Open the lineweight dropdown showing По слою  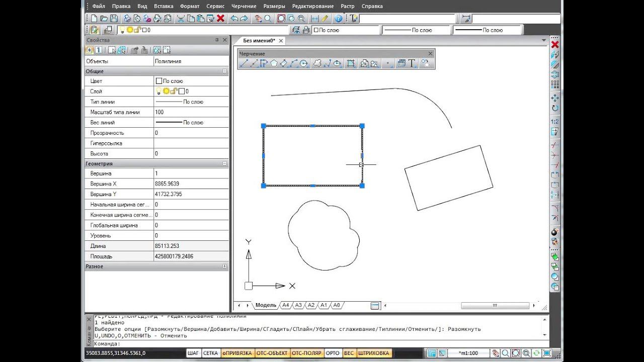tap(487, 30)
